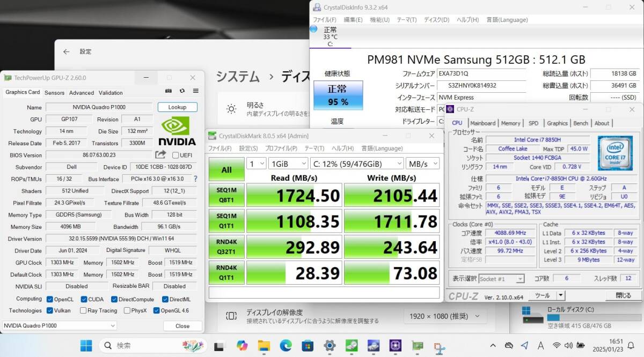Open CrystalDiskInfo ディスク(D) menu
The height and width of the screenshot is (357, 644).
tap(436, 20)
